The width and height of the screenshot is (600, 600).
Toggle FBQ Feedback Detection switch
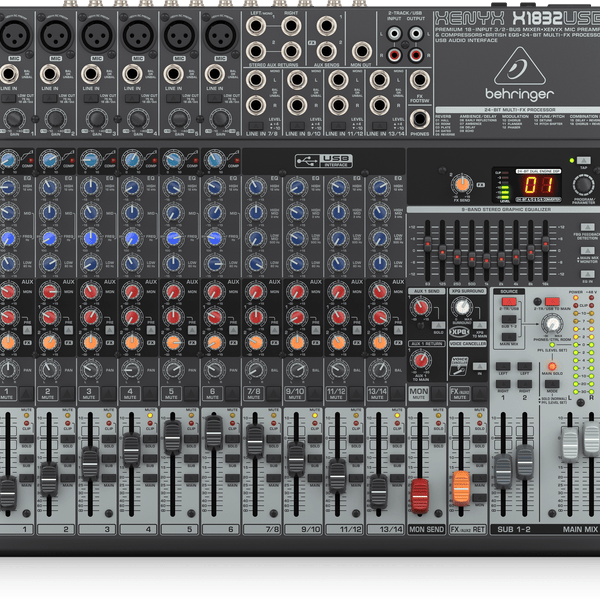[x=587, y=227]
